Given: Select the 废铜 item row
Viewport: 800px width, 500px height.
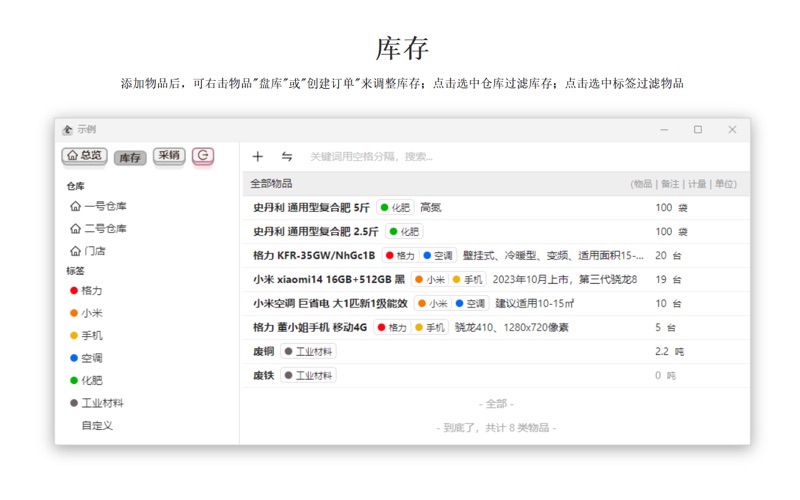Looking at the screenshot, I should point(264,351).
